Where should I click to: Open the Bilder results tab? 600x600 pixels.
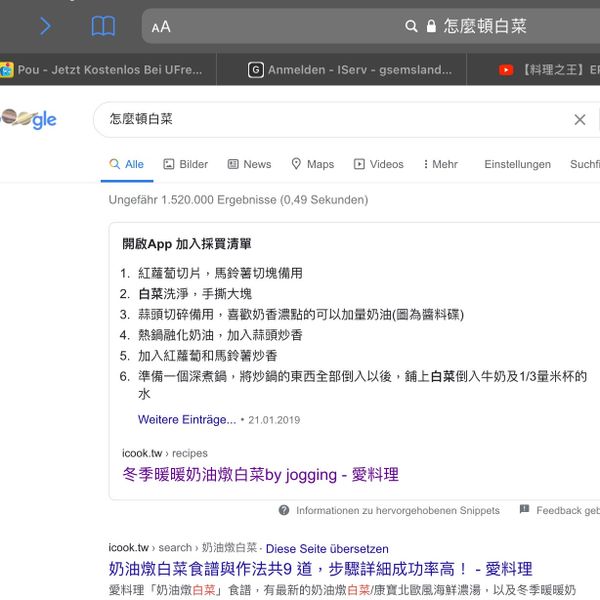[x=186, y=164]
